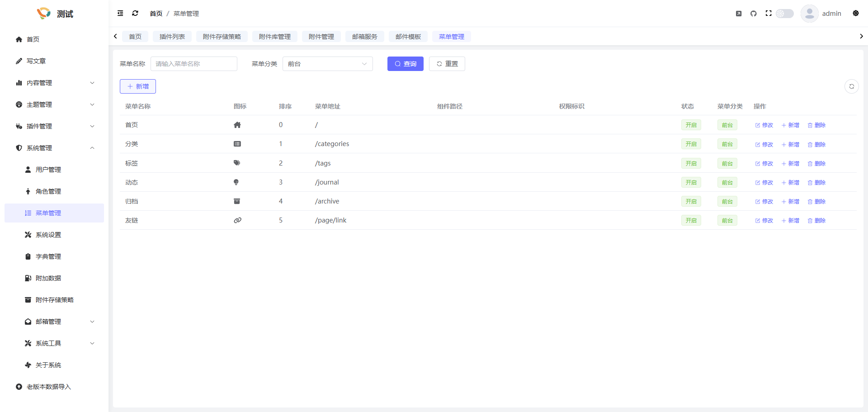Toggle the dark mode switch in header
Viewport: 868px width, 412px height.
[784, 13]
